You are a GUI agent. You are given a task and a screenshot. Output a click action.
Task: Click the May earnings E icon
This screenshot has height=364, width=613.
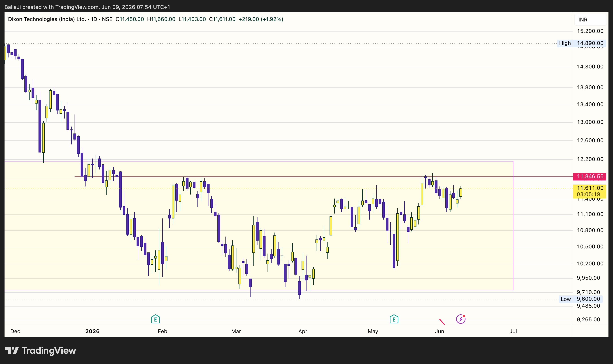point(394,319)
